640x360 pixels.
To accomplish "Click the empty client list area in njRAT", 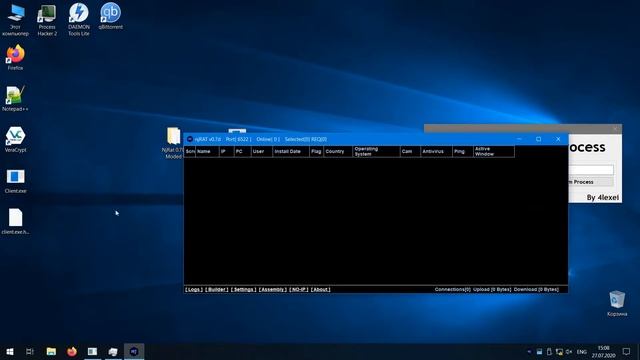I will (x=376, y=221).
